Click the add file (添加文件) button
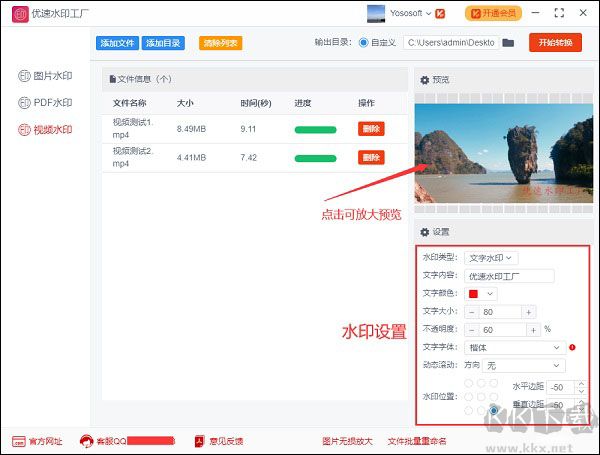 (x=117, y=43)
